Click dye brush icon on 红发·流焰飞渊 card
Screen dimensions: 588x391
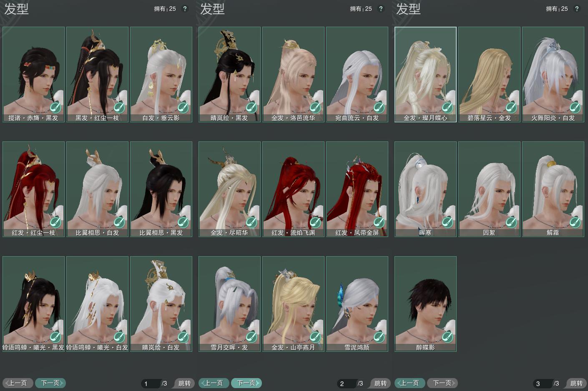pyautogui.click(x=315, y=222)
